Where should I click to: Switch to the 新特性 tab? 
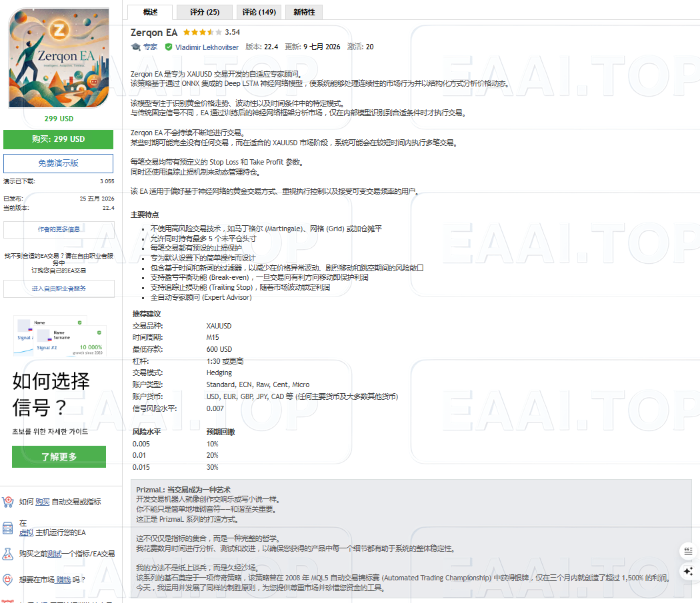click(x=304, y=12)
